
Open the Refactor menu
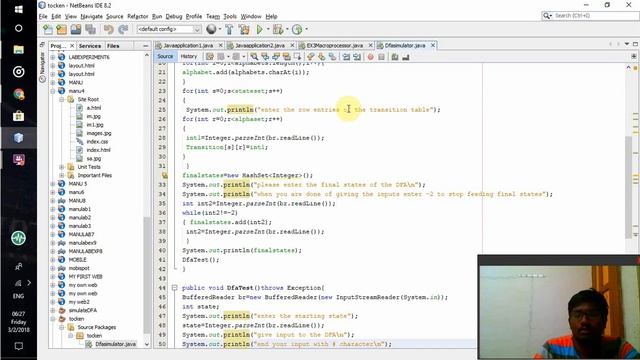[x=138, y=16]
